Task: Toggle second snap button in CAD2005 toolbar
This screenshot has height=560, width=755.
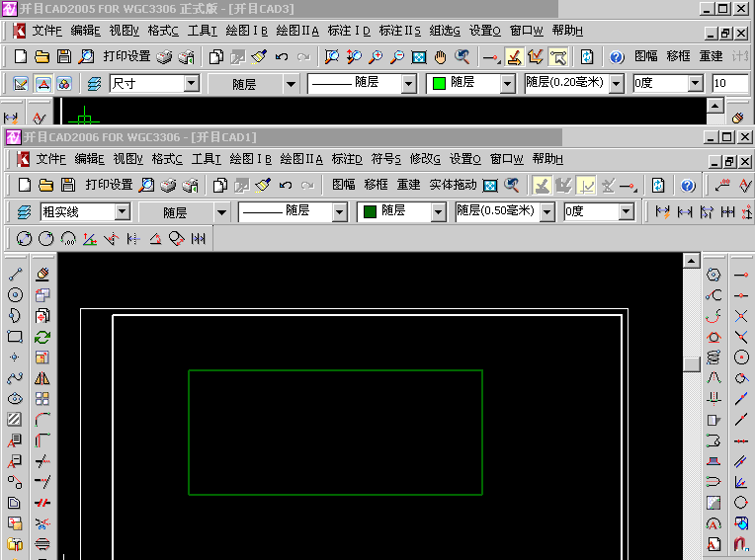Action: click(x=536, y=57)
